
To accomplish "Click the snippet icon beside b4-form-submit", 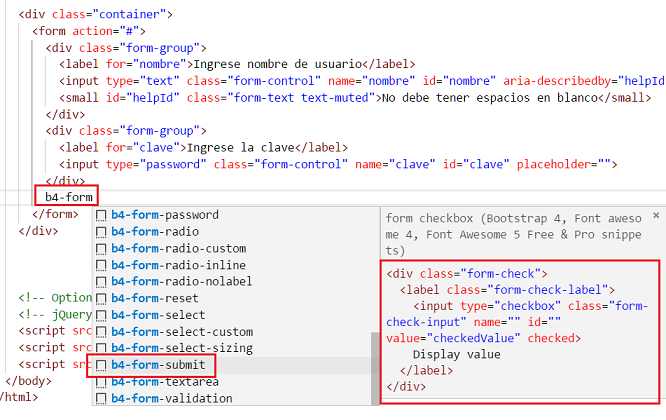I will (101, 365).
